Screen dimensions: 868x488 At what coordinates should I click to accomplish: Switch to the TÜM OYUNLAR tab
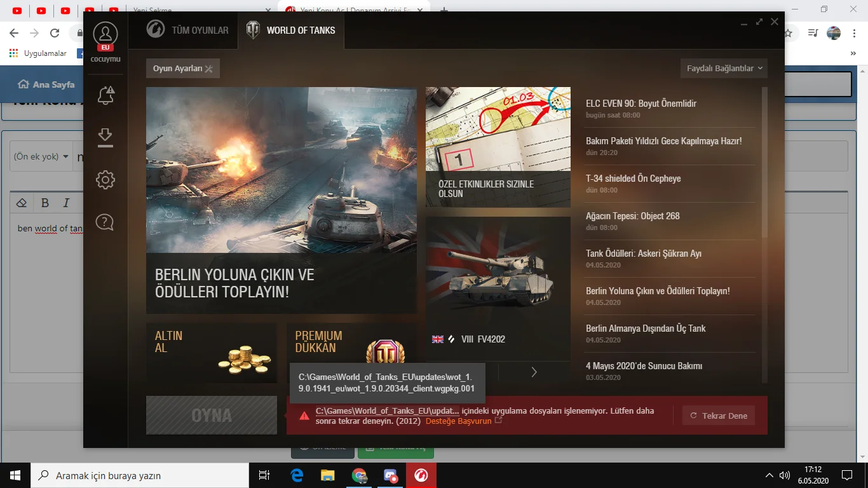point(187,30)
